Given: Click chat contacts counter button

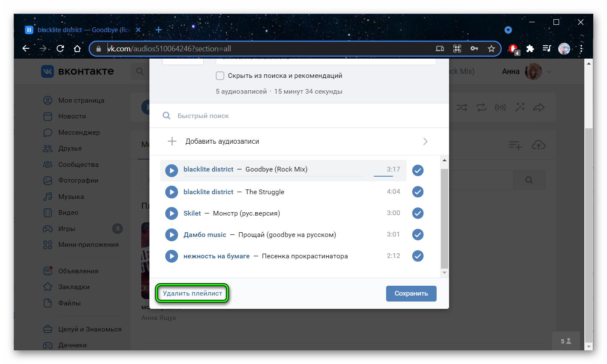Looking at the screenshot, I should point(566,341).
